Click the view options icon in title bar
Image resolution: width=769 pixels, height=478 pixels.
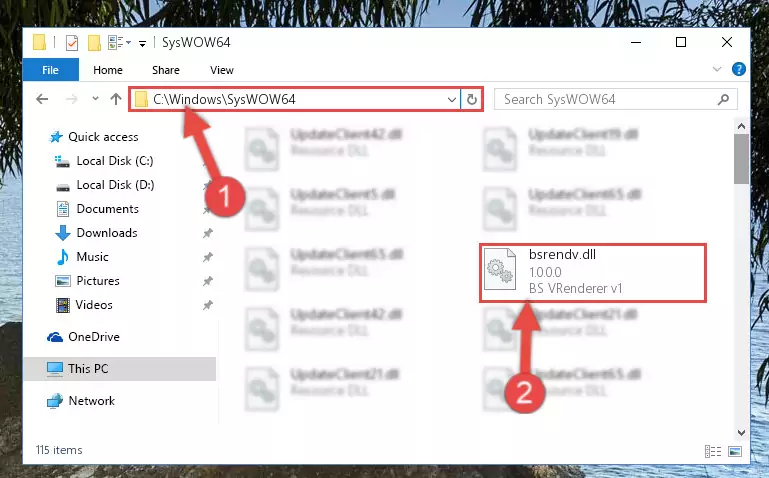click(116, 43)
